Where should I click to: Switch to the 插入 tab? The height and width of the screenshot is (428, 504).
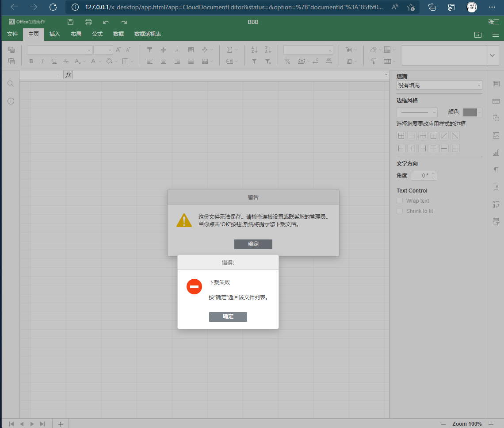click(x=55, y=34)
